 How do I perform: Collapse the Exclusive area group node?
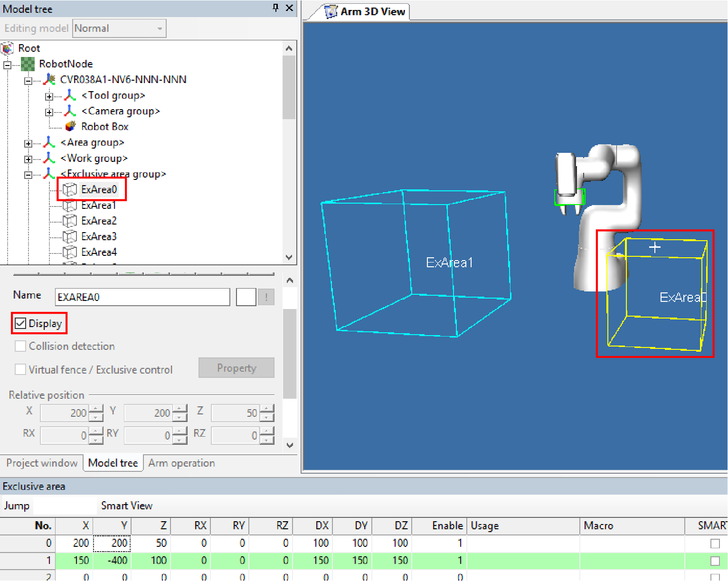click(x=28, y=175)
